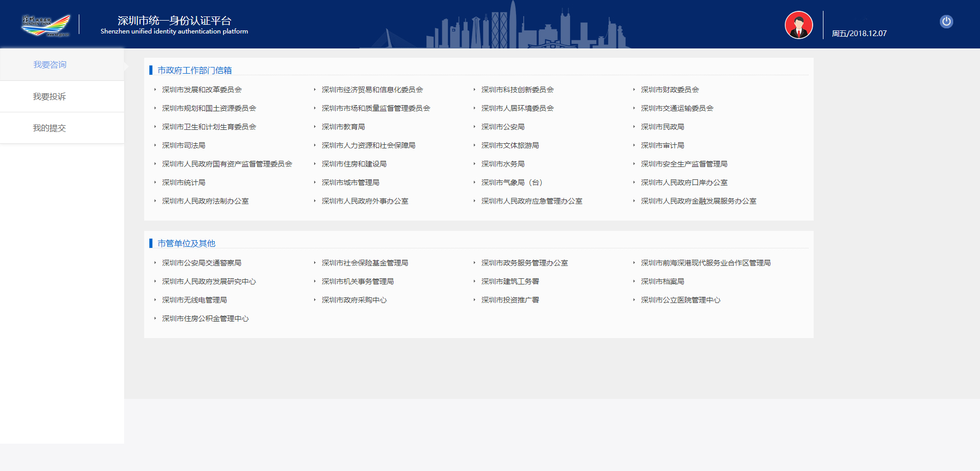The height and width of the screenshot is (471, 980).
Task: Click the user avatar icon
Action: coord(798,25)
